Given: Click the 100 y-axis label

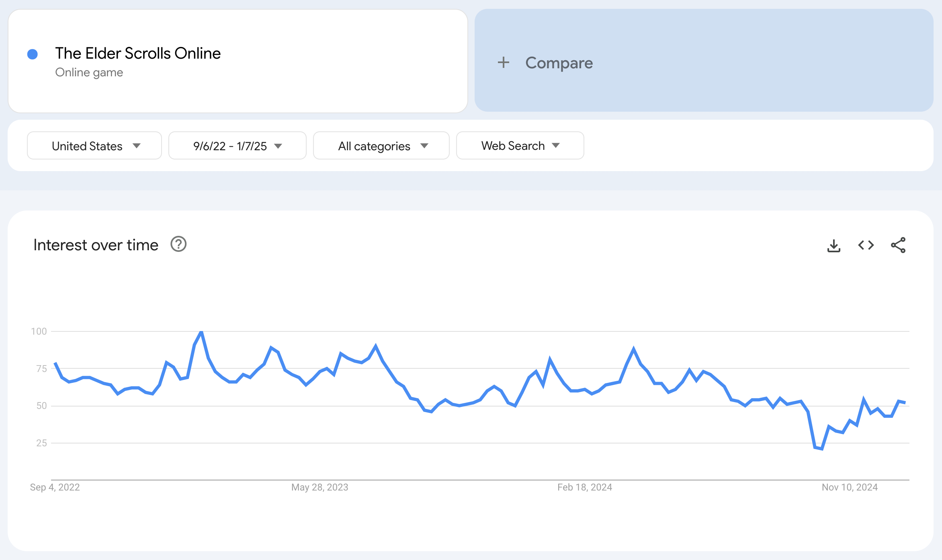Looking at the screenshot, I should tap(39, 331).
